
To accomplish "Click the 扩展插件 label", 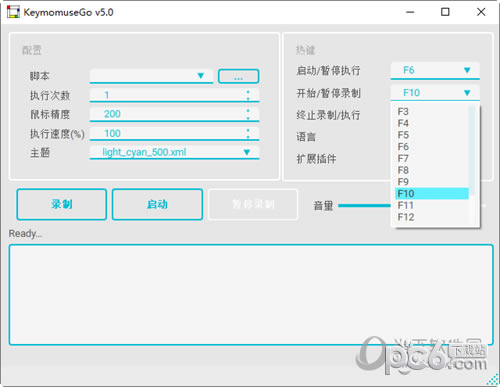I will click(316, 159).
